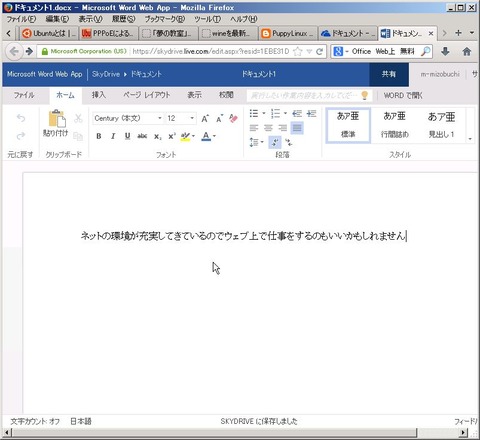Click the 共有 share button
This screenshot has width=480, height=440.
389,74
